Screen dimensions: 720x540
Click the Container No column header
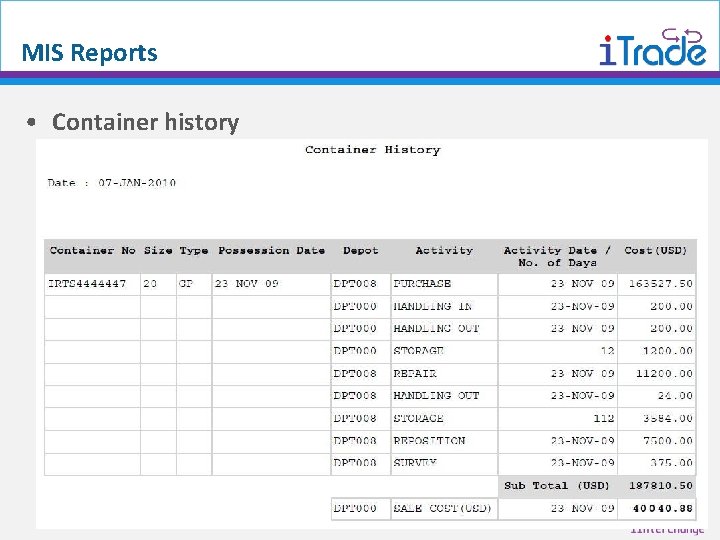92,251
